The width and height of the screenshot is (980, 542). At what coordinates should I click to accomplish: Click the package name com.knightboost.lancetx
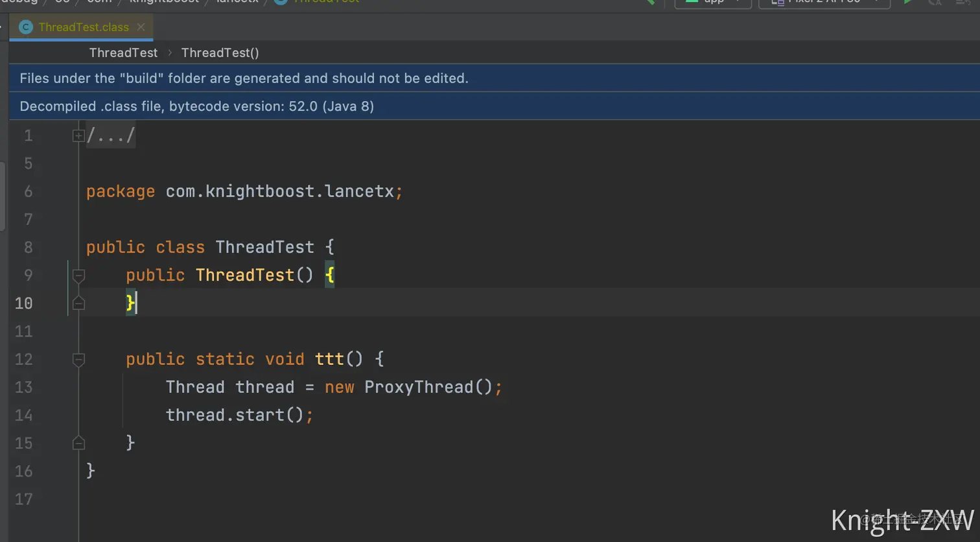click(x=280, y=191)
